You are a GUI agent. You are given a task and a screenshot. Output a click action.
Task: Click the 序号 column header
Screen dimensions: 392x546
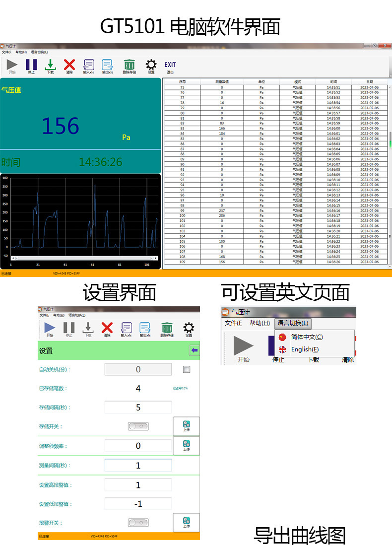click(183, 82)
